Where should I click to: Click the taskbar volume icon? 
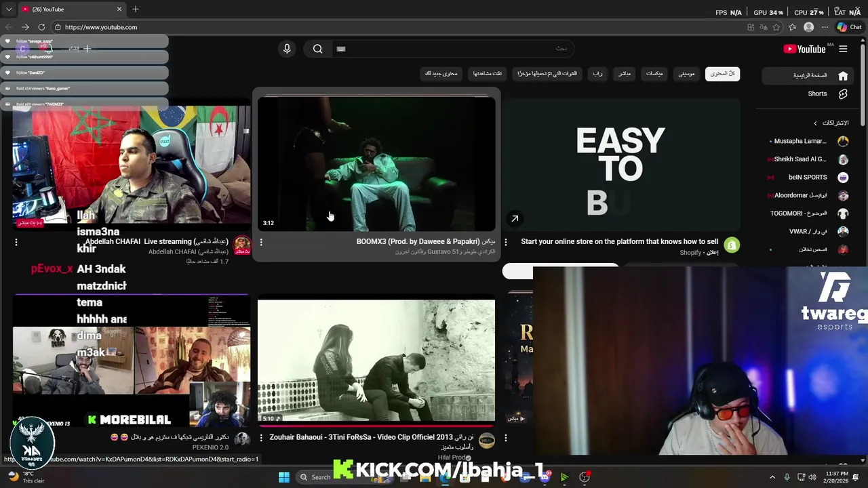point(812,477)
